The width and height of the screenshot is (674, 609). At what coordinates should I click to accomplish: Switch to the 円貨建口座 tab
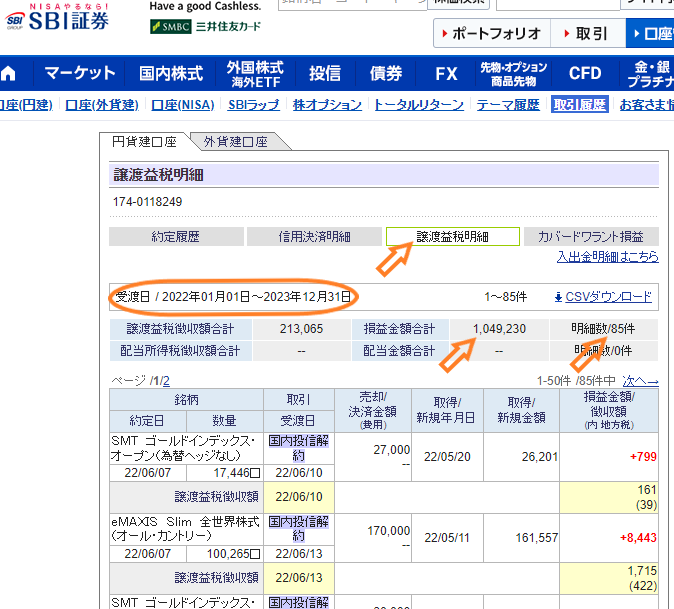(144, 142)
